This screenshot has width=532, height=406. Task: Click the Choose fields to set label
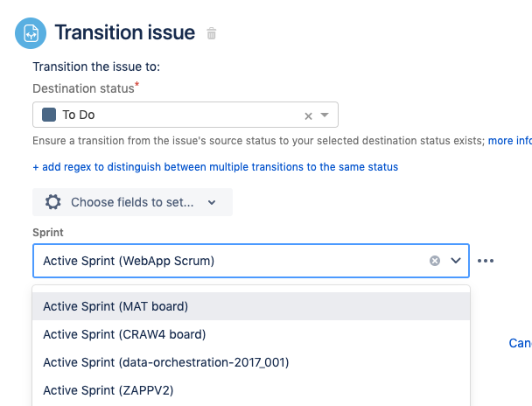tap(131, 202)
